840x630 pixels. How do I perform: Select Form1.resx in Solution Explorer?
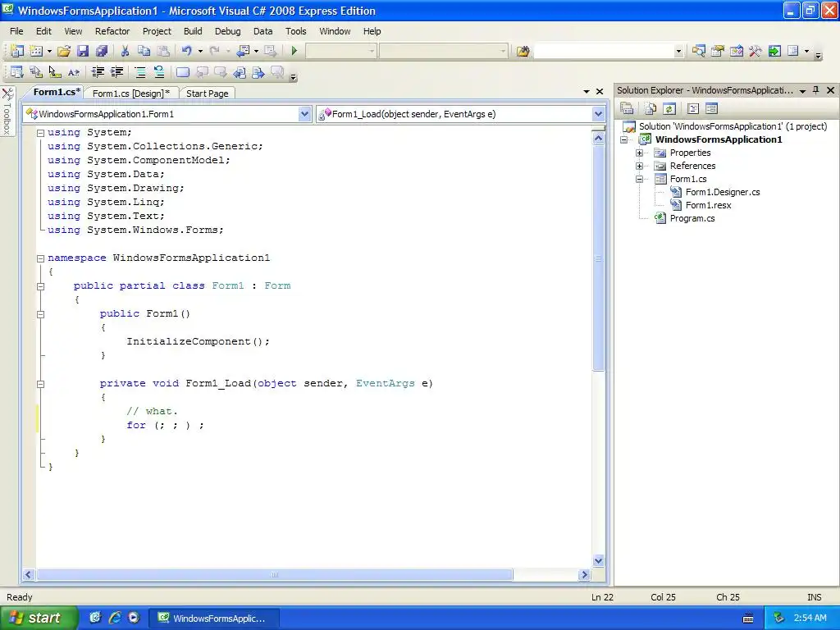(x=708, y=205)
